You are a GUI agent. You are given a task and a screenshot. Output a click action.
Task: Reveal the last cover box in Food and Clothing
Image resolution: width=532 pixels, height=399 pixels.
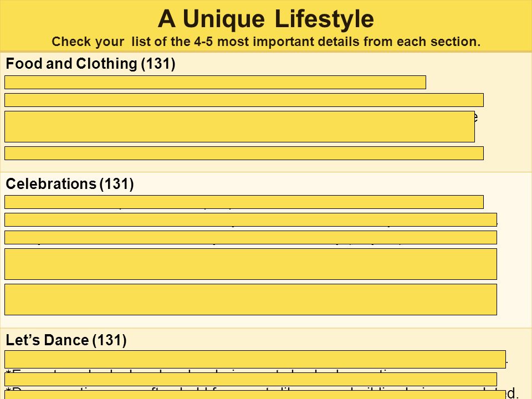pos(244,153)
